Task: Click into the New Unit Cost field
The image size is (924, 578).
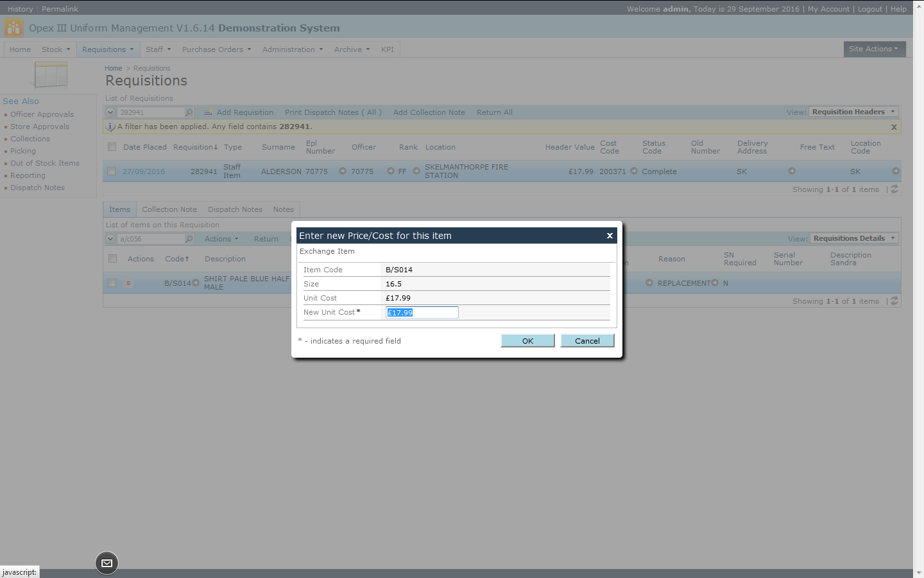Action: click(422, 313)
